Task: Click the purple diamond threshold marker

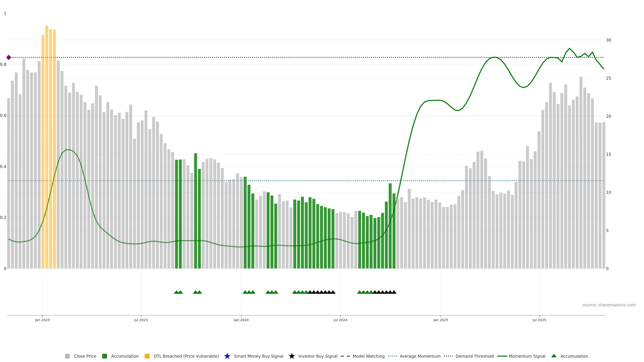Action: tap(9, 57)
